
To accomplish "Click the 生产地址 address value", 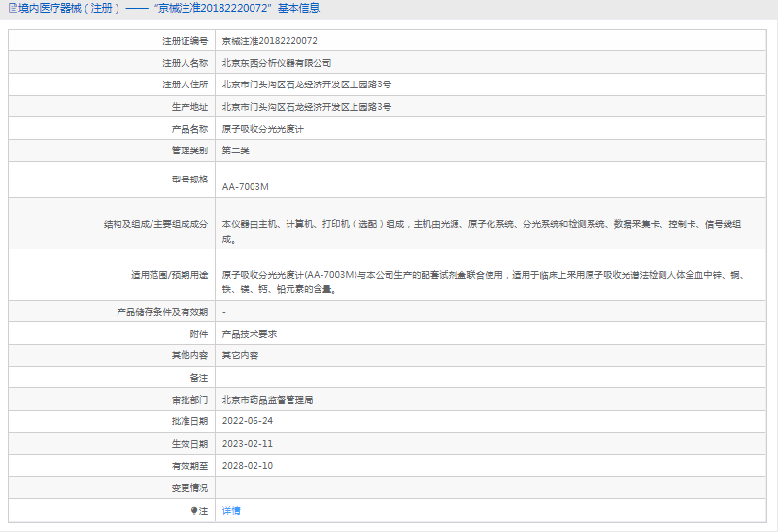I will (307, 107).
